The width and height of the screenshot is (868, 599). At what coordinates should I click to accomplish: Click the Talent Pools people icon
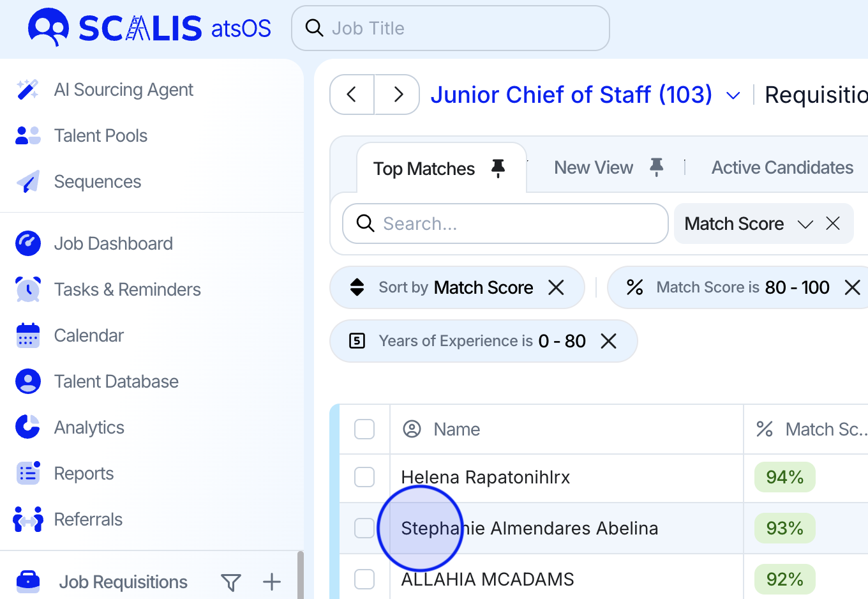[27, 136]
